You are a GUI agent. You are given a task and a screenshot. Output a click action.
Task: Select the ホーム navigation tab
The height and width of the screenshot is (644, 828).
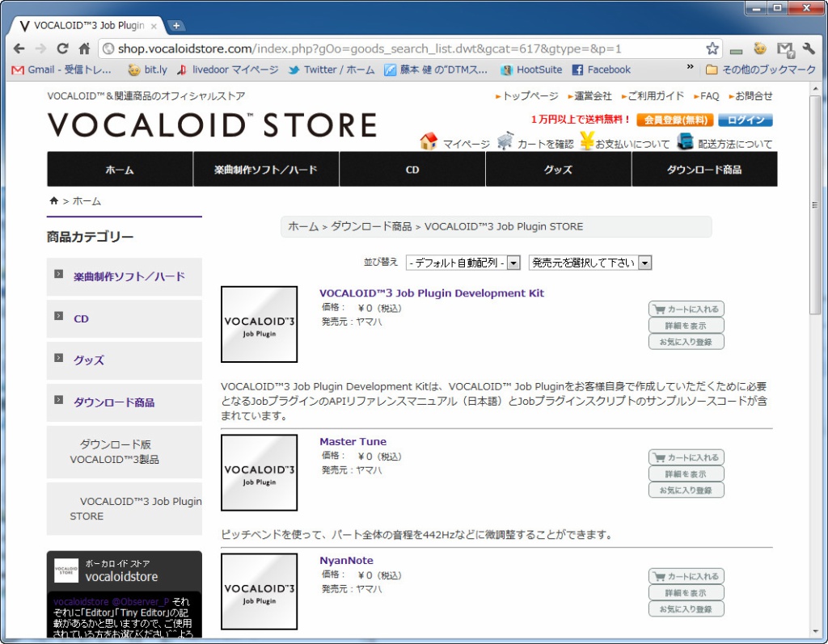pyautogui.click(x=120, y=170)
